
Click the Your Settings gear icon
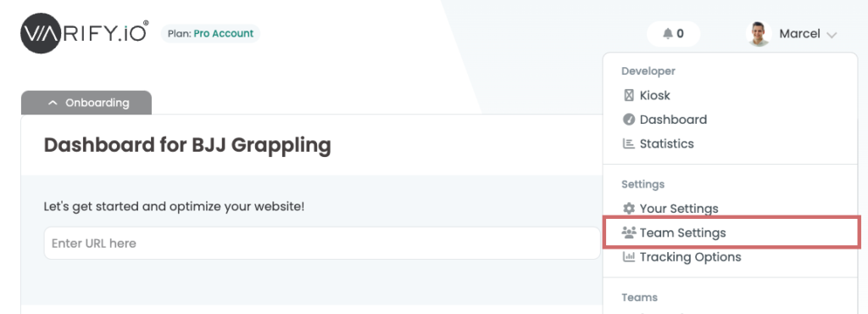click(x=629, y=208)
